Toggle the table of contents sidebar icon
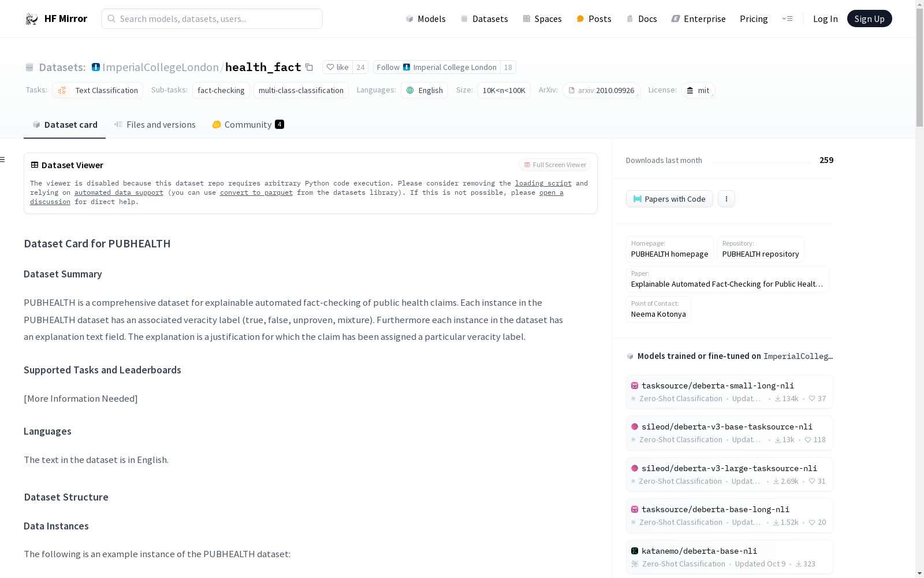The image size is (924, 578). pos(3,160)
